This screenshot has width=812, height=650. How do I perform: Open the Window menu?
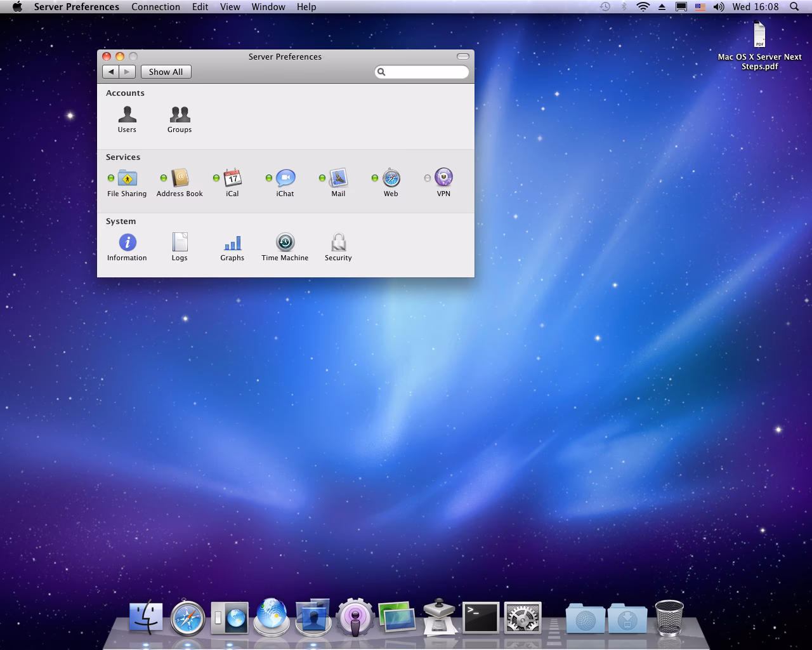(x=268, y=7)
